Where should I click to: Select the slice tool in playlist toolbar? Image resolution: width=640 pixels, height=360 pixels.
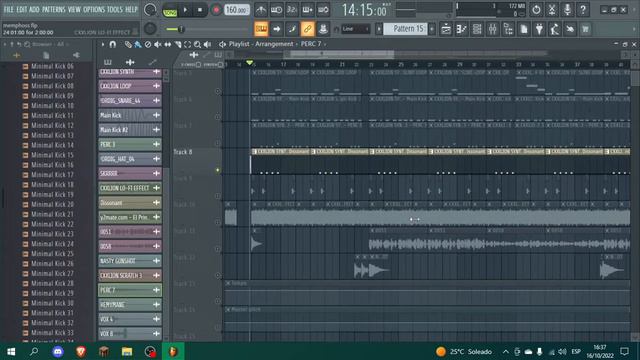(x=178, y=44)
